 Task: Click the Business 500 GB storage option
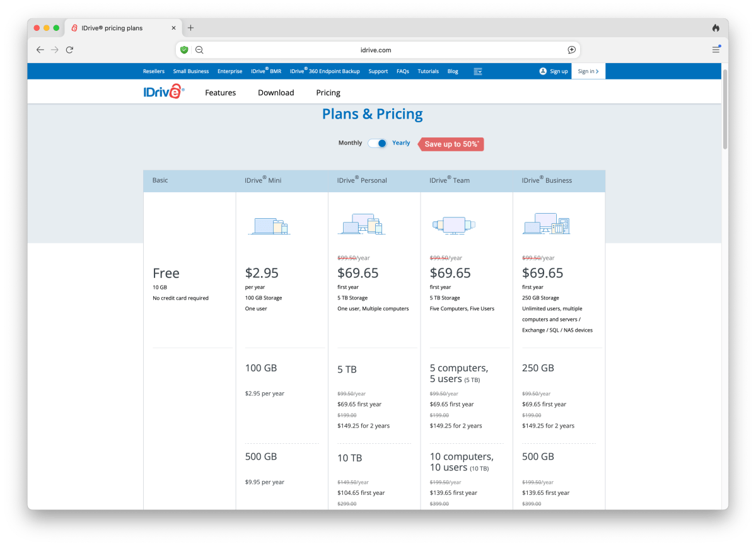tap(538, 457)
